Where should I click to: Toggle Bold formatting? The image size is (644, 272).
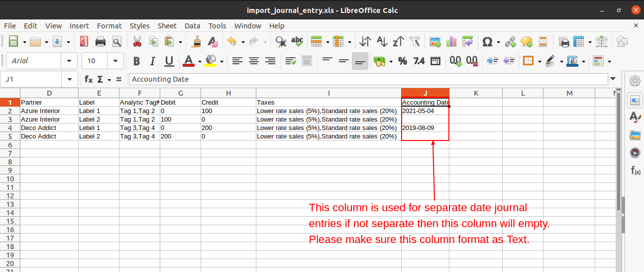136,61
